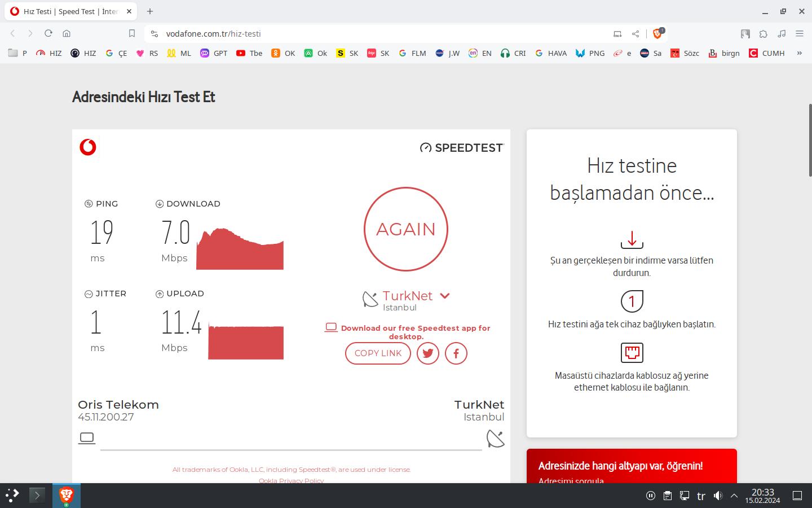Open the extensions puzzle icon
812x508 pixels.
[x=764, y=33]
